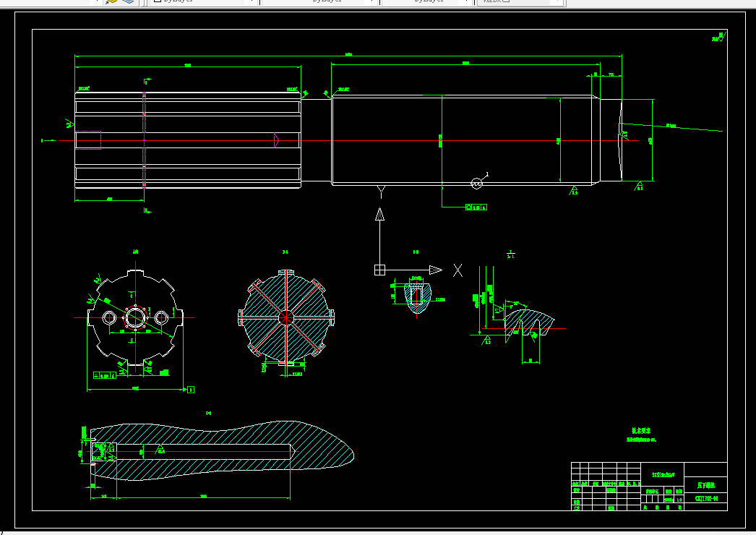Click the UCS X-axis arrowhead
This screenshot has height=535, width=756.
tap(436, 270)
